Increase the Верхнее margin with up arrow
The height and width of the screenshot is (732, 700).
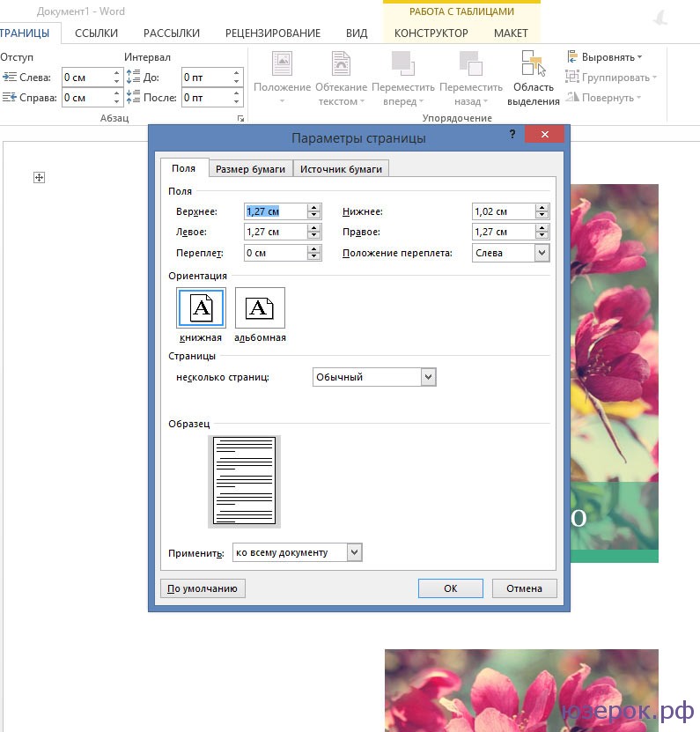click(314, 208)
